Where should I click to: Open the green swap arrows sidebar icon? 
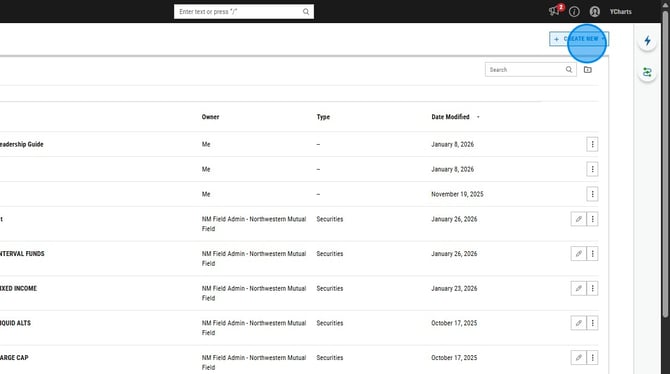[647, 72]
